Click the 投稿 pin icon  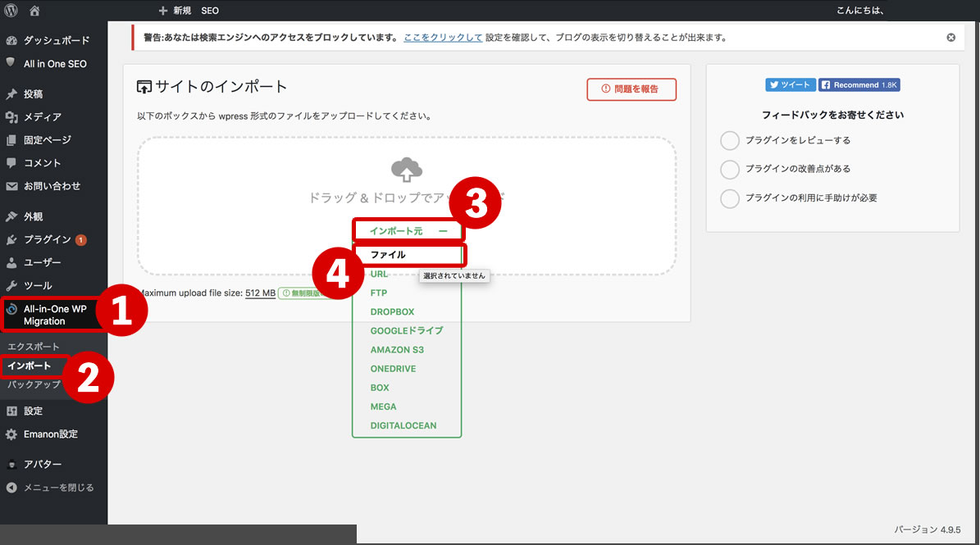(11, 94)
